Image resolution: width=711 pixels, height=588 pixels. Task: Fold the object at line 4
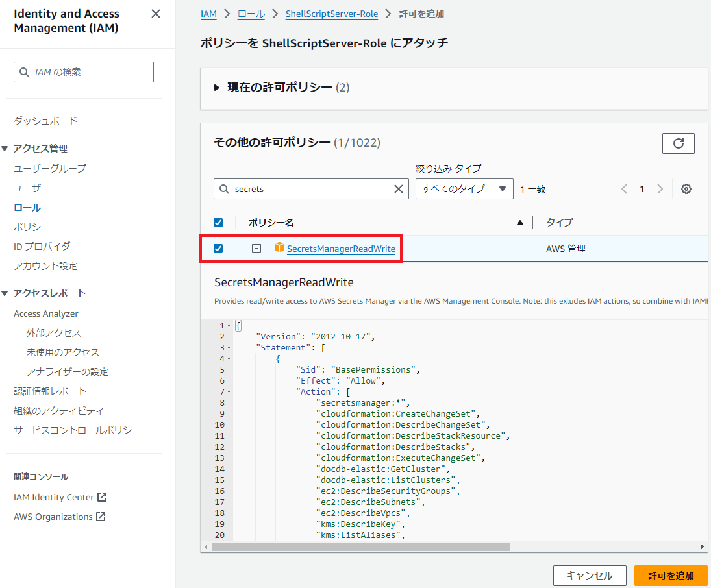point(229,359)
